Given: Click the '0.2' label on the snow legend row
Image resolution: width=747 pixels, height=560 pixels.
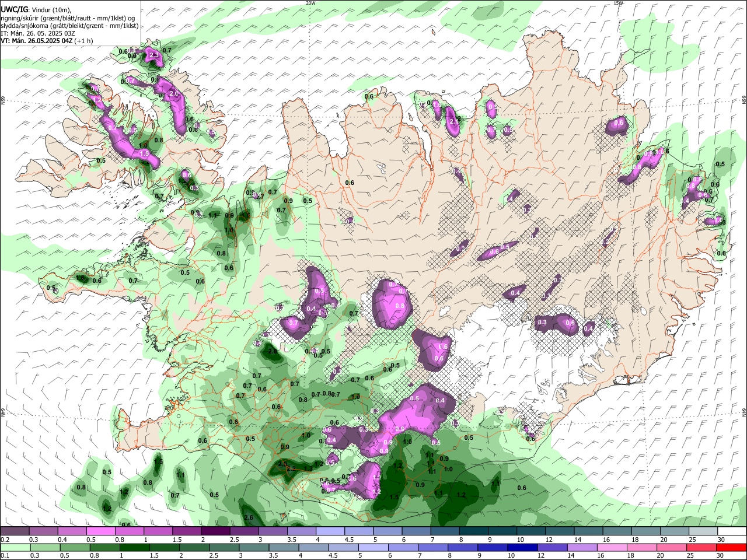Looking at the screenshot, I should (5, 540).
